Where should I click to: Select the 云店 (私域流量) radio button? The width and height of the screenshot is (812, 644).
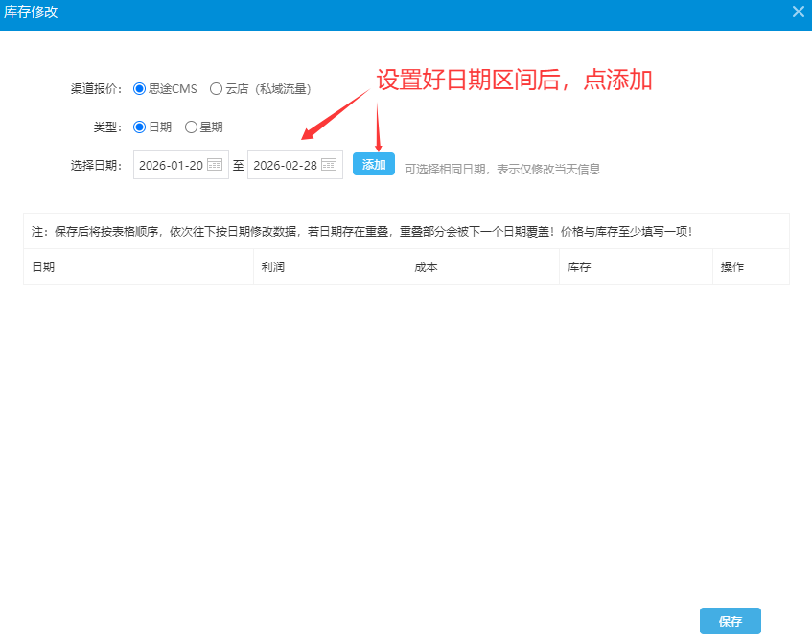[216, 88]
